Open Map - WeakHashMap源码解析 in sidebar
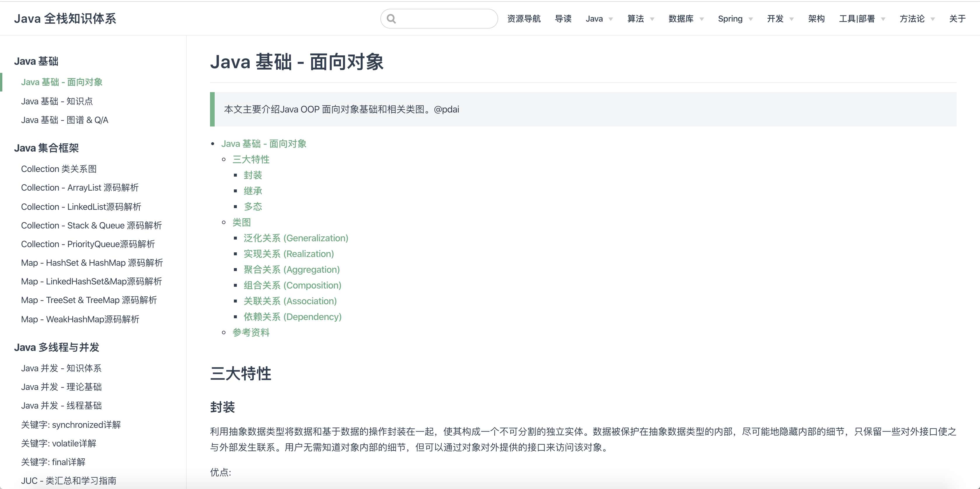 pos(80,319)
